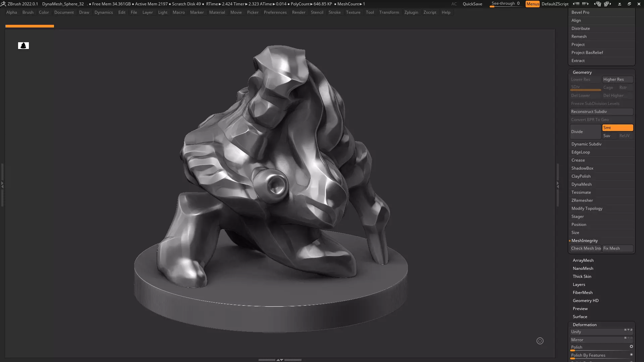Open the Preferences menu
Viewport: 644px width, 362px height.
click(x=275, y=12)
